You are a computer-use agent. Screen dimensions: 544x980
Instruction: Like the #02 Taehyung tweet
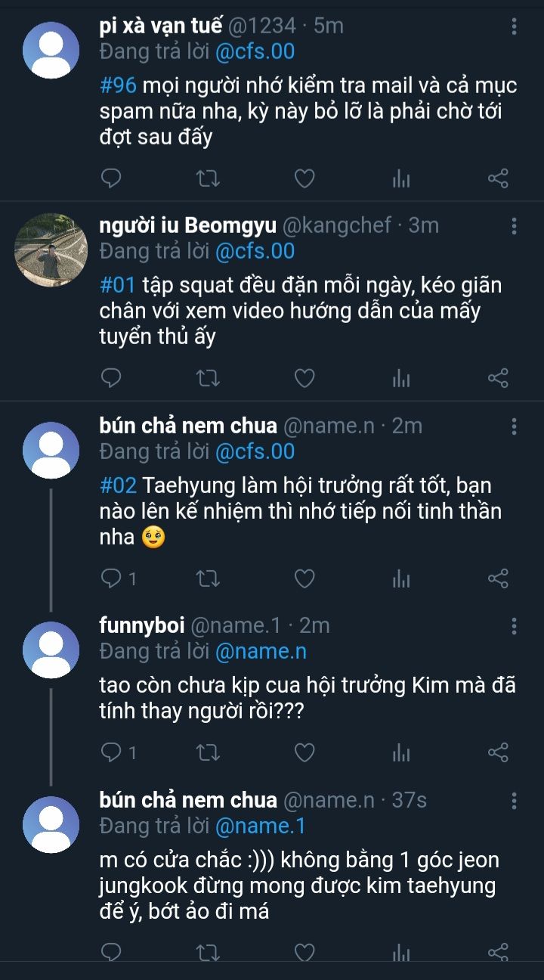point(304,579)
